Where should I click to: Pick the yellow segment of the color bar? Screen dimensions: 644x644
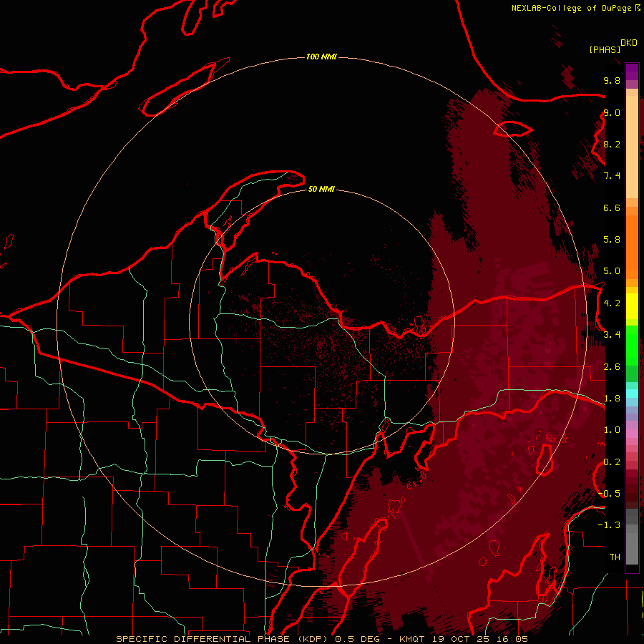tap(632, 306)
